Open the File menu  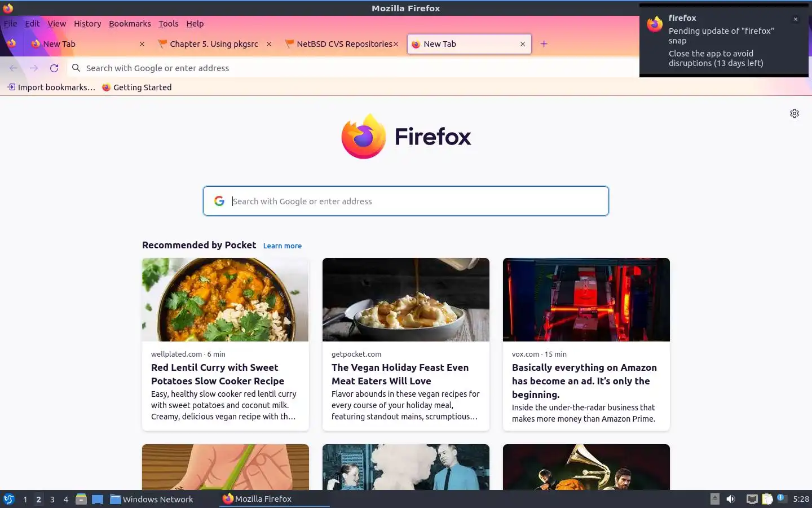(x=11, y=24)
